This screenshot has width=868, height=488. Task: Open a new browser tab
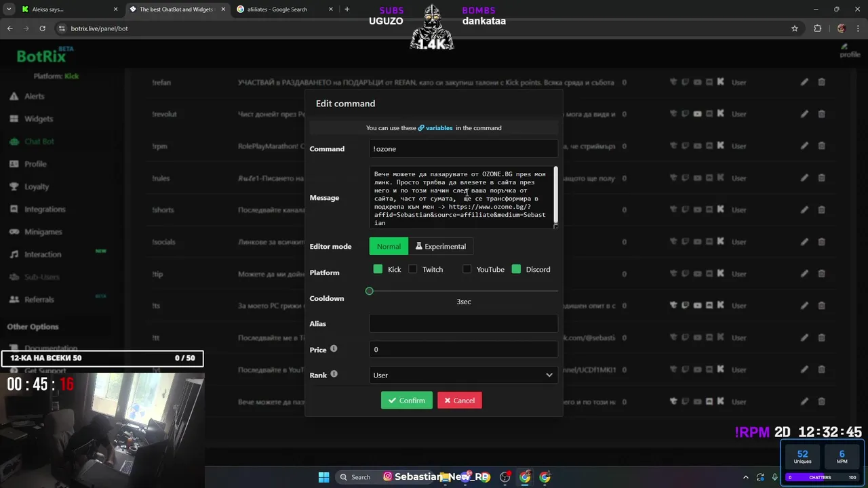pyautogui.click(x=347, y=9)
